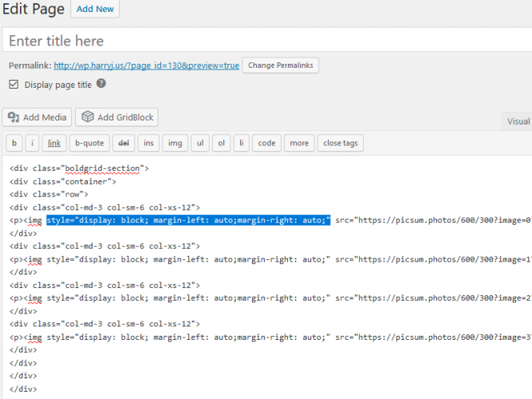Insert blockquote using b-quote button
Viewport: 532px width, 399px height.
pos(89,144)
